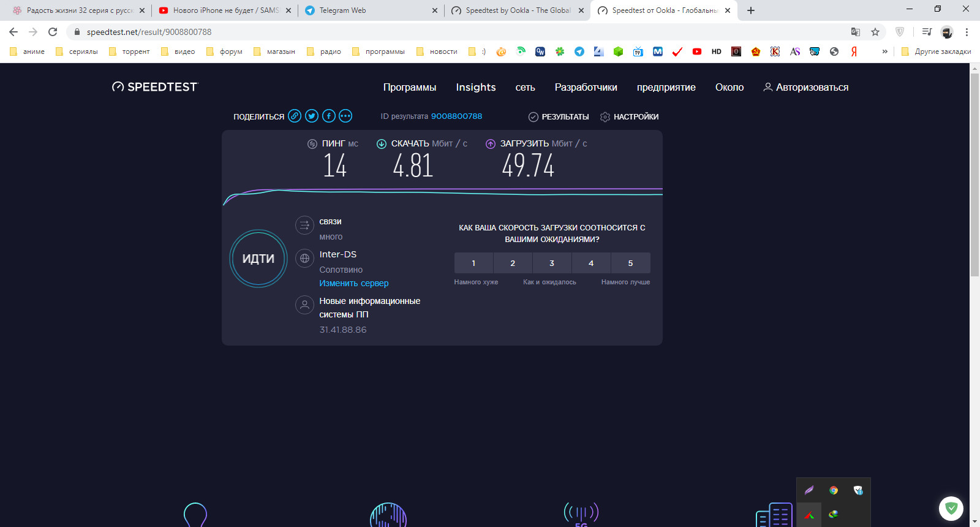Image resolution: width=980 pixels, height=527 pixels.
Task: Open the предприятие menu item
Action: (x=666, y=88)
